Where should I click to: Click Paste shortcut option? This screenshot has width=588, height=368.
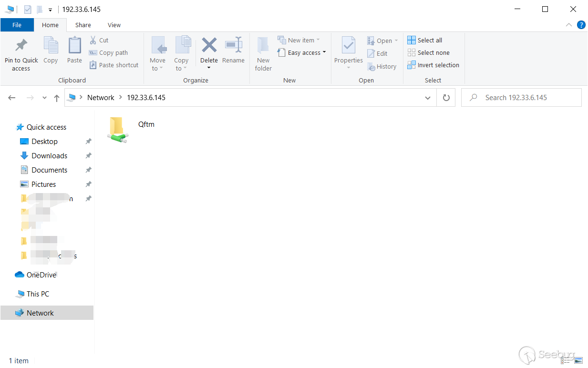point(114,65)
